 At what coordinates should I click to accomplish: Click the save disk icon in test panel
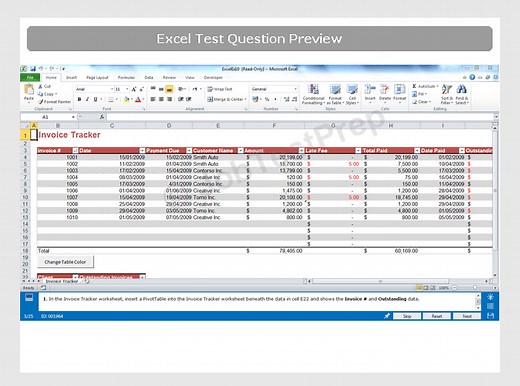(490, 315)
